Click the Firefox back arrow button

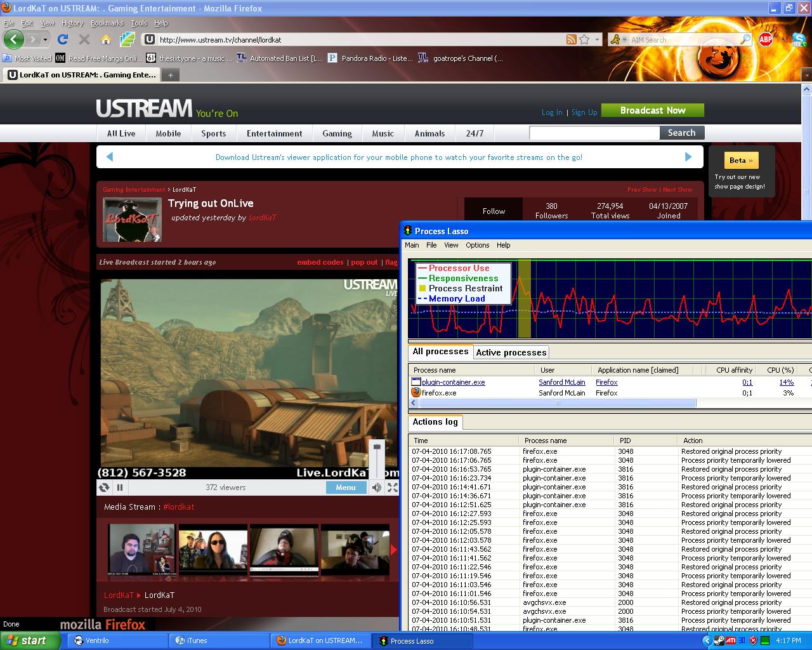(13, 39)
